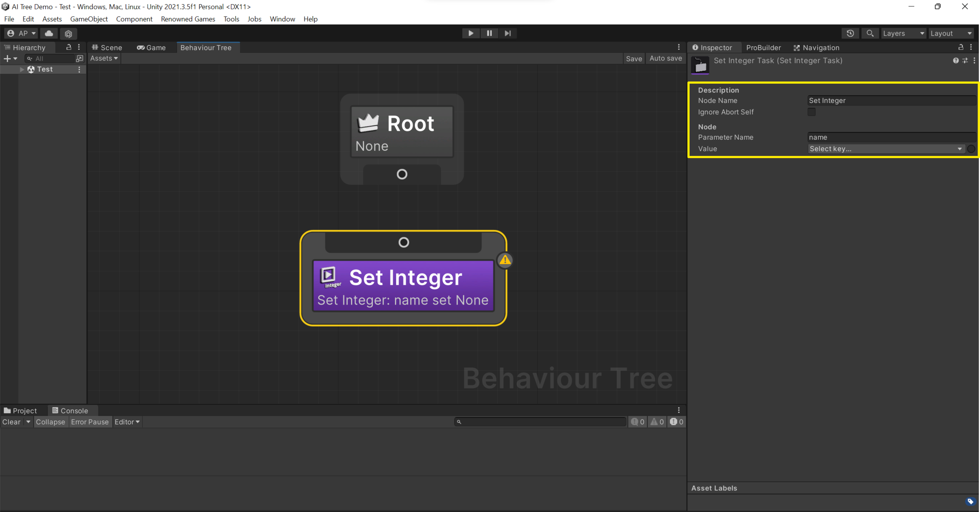
Task: Toggle the Ignore Abort Self checkbox
Action: (x=812, y=112)
